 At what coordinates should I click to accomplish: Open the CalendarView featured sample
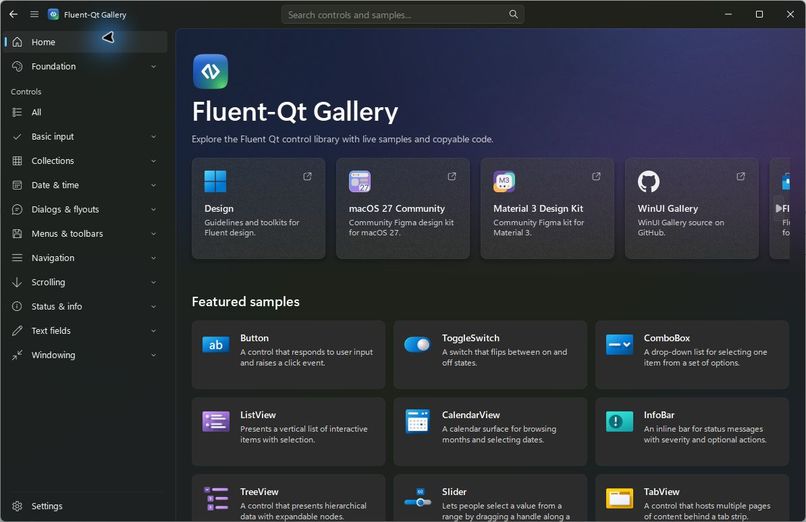(490, 432)
